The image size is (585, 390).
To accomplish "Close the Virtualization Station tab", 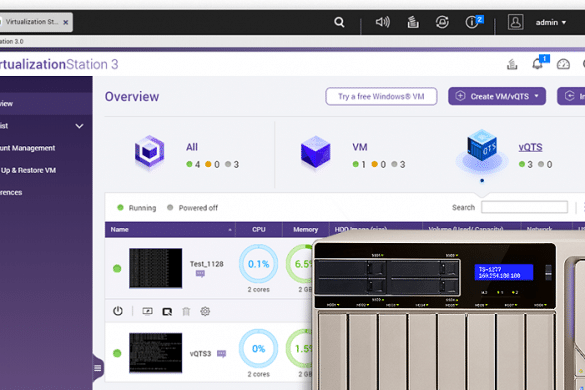I will tap(66, 22).
